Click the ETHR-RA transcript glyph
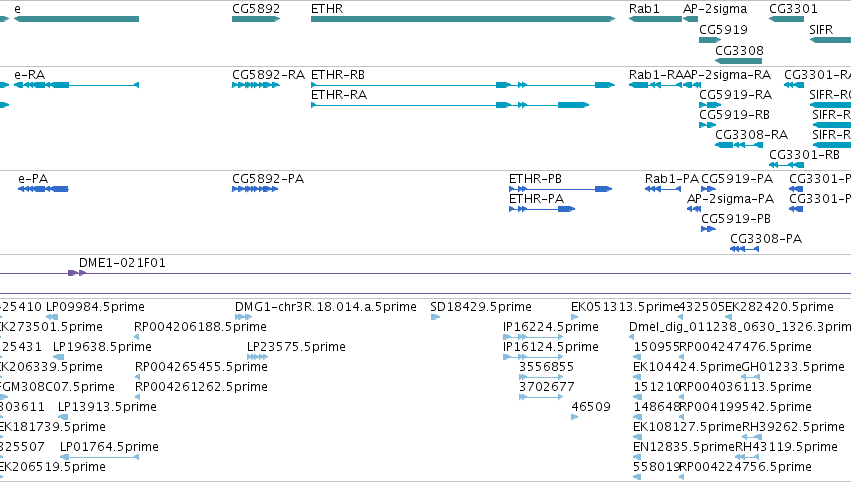 tap(450, 105)
